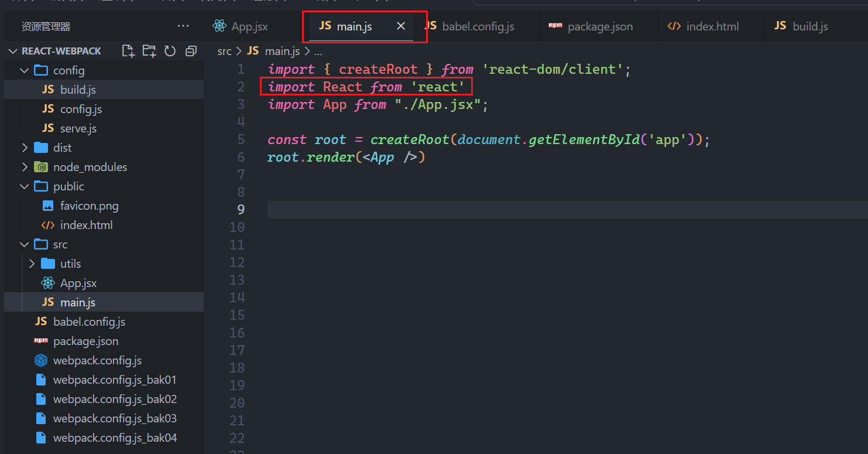Collapse the REACT-WEBPACK root section
The image size is (868, 454).
[12, 51]
